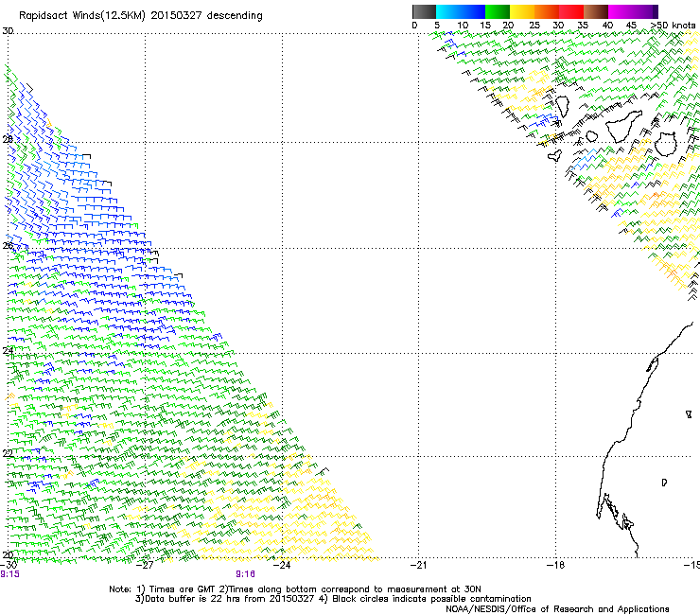This screenshot has height=615, width=700.
Task: Click the latitude axis label '30'
Action: (x=8, y=31)
